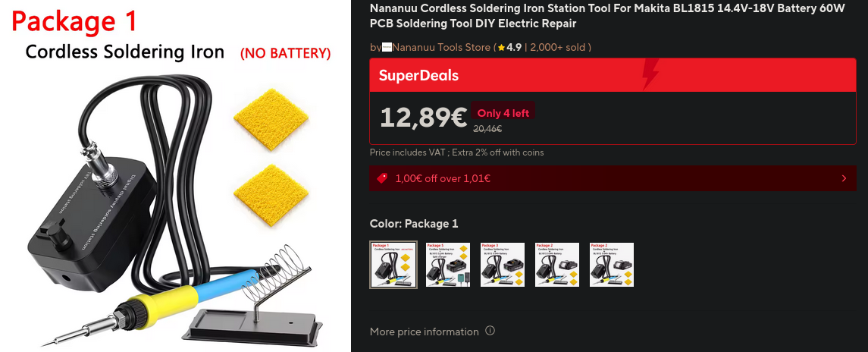This screenshot has width=868, height=352.
Task: Select the Package 5 split charger option
Action: click(448, 265)
